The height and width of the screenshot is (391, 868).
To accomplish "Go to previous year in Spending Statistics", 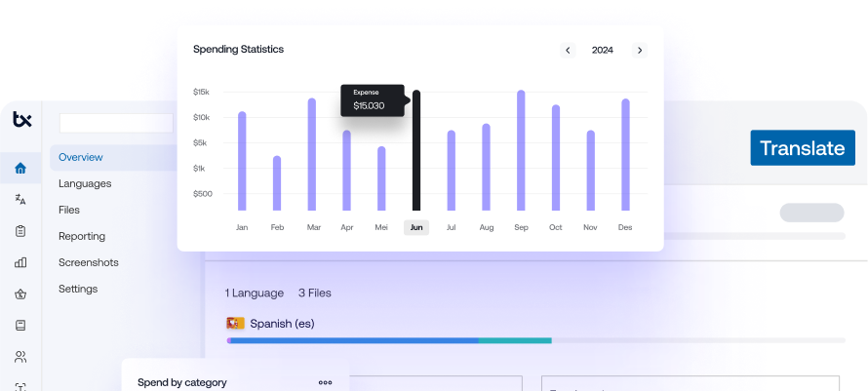I will (x=568, y=51).
